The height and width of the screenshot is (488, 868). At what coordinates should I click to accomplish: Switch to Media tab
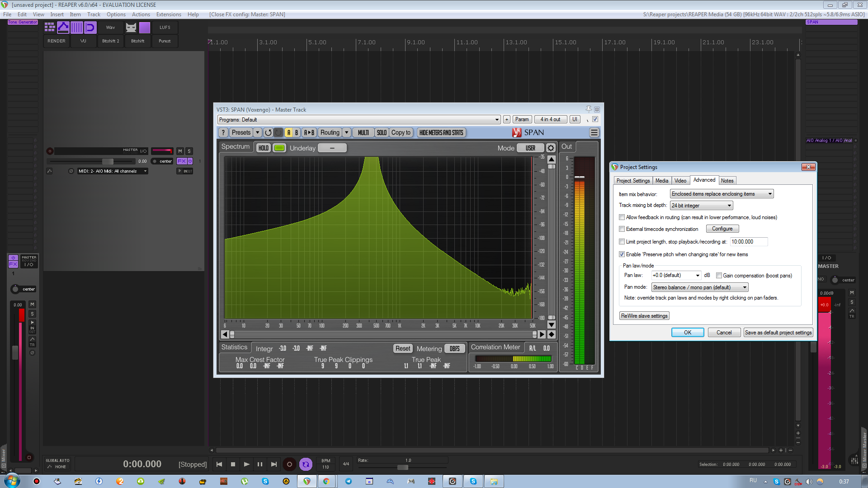click(x=662, y=181)
